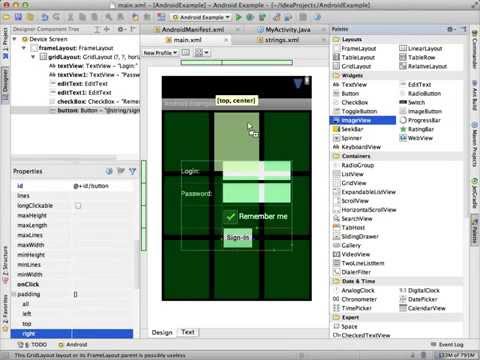Open the Ant Build side strip

[474, 95]
